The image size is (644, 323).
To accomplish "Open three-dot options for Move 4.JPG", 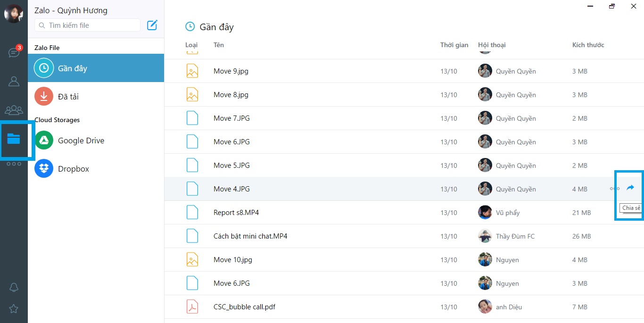I will point(614,189).
